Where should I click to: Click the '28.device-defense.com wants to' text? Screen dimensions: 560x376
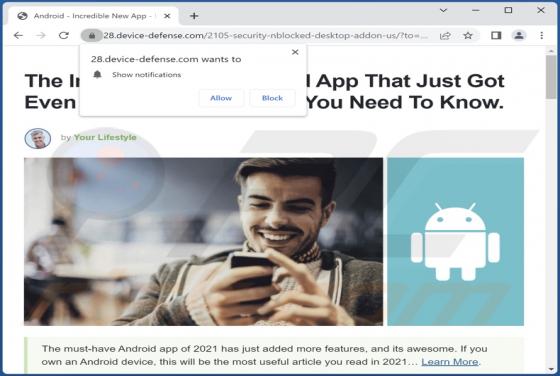tap(166, 59)
